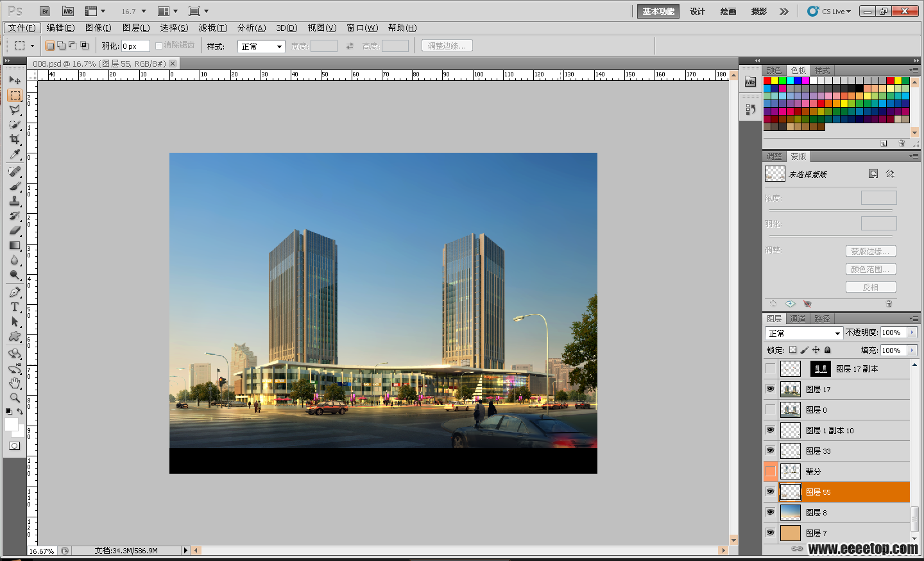Hide layer 图层 17 with eye icon
The image size is (924, 561).
[x=770, y=389]
